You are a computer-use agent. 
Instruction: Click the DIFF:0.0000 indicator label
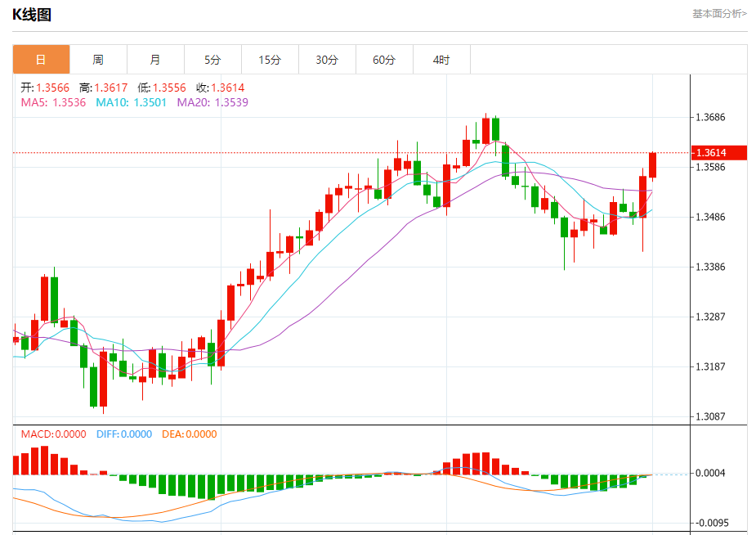(124, 434)
